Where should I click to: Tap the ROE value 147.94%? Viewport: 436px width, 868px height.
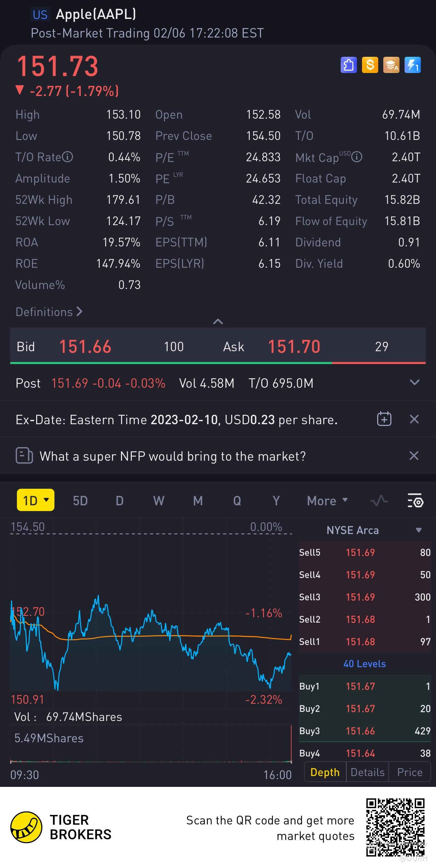118,264
